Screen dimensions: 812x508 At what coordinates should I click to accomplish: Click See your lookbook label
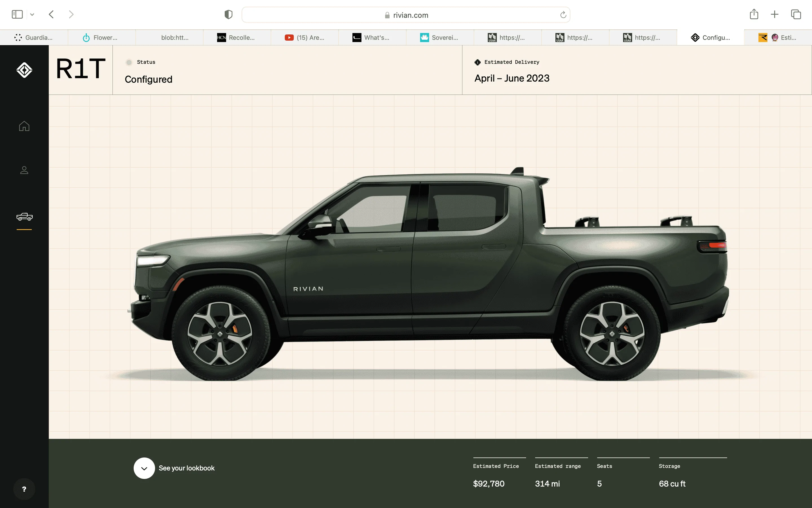(187, 468)
